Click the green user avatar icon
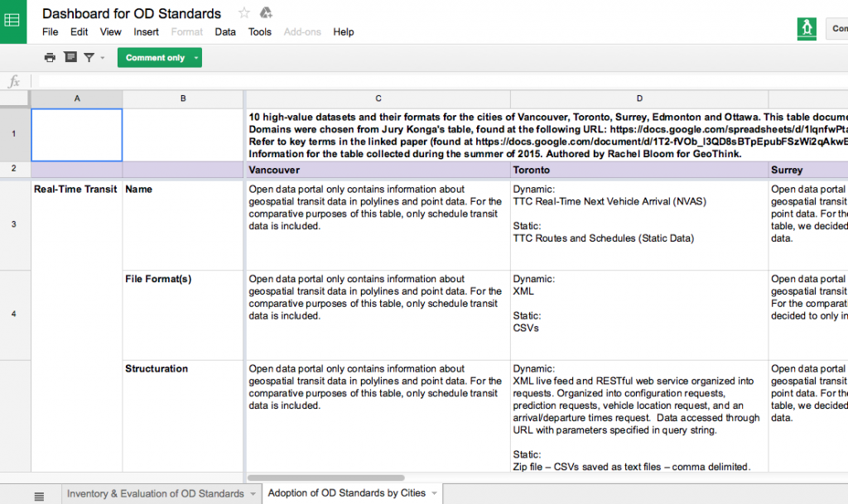848x504 pixels. click(807, 28)
